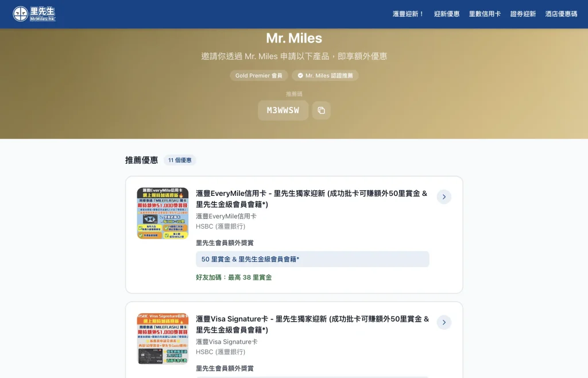Viewport: 588px width, 378px height.
Task: Copy the referral code with the copy icon
Action: coord(322,110)
